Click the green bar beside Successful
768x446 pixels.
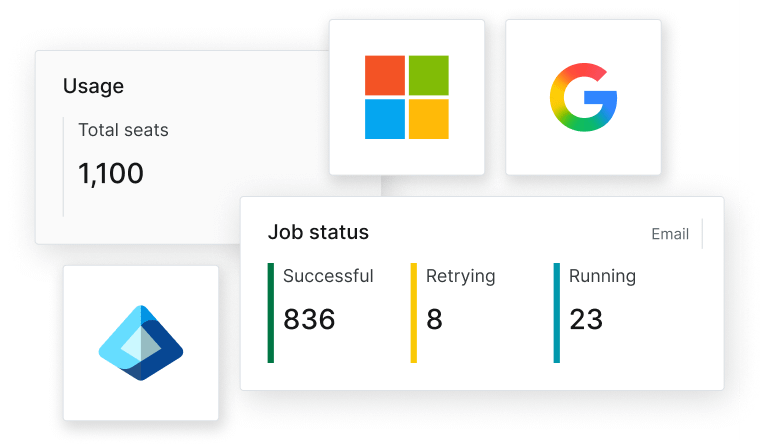(x=271, y=312)
